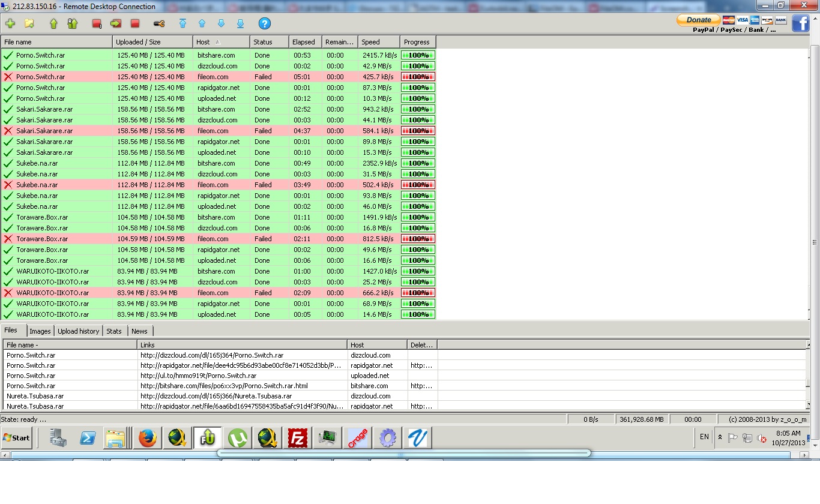Click the blue move-to-top arrow icon
Image resolution: width=820 pixels, height=504 pixels.
pos(183,23)
